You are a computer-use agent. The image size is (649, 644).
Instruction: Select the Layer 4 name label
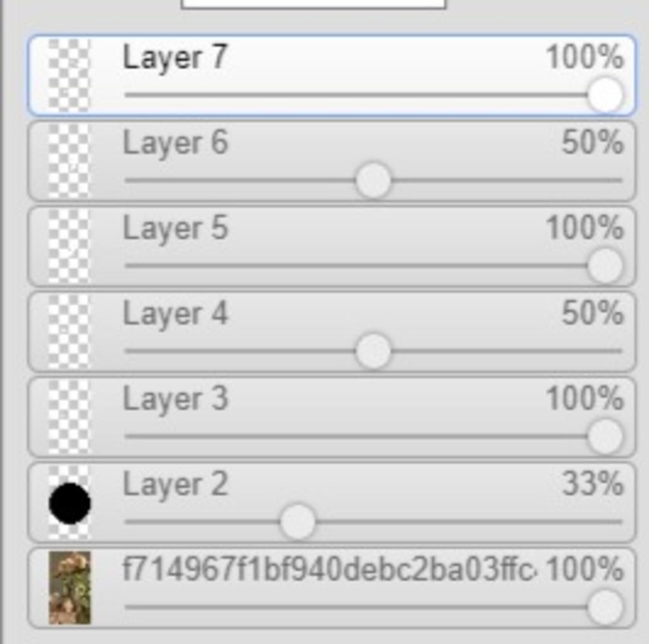[x=176, y=314]
